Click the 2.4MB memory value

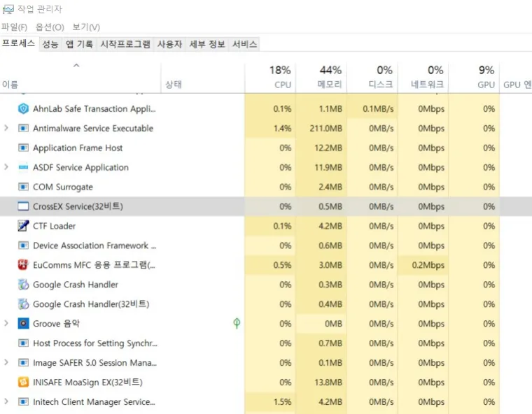330,187
